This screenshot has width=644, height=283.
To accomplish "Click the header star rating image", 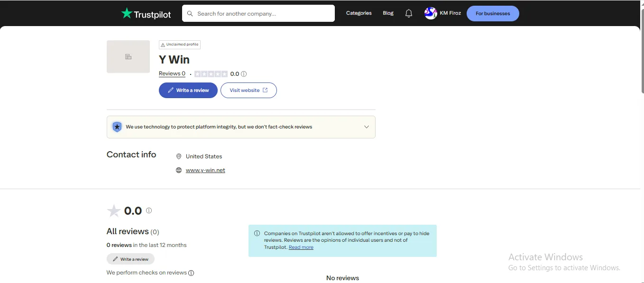I will coord(211,74).
